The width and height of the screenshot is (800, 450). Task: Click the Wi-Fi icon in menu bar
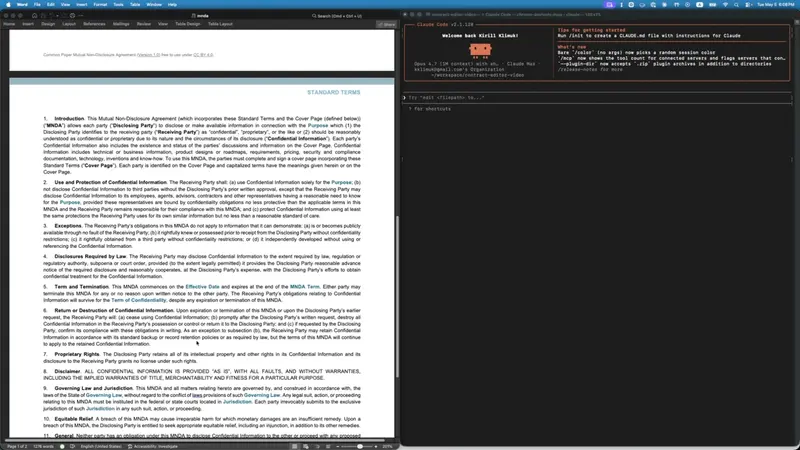point(725,5)
